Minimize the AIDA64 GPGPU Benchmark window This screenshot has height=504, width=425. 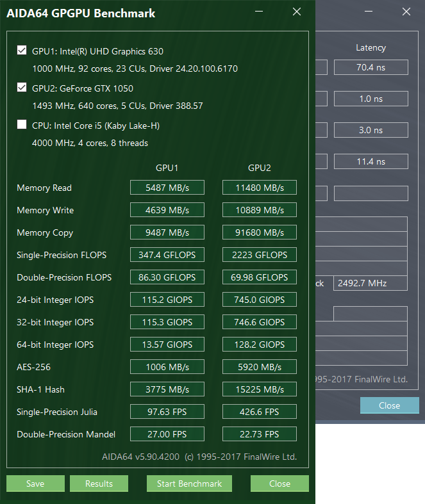(259, 12)
